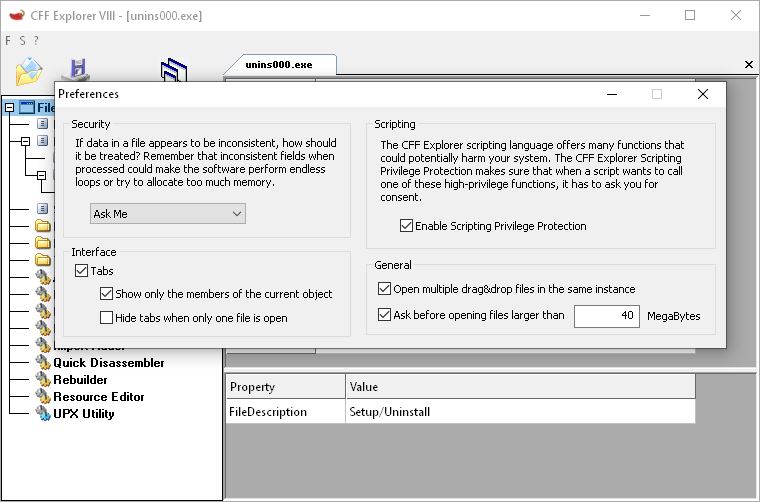Image resolution: width=760 pixels, height=502 pixels.
Task: Click the red chili CFF Explorer title icon
Action: pos(17,16)
